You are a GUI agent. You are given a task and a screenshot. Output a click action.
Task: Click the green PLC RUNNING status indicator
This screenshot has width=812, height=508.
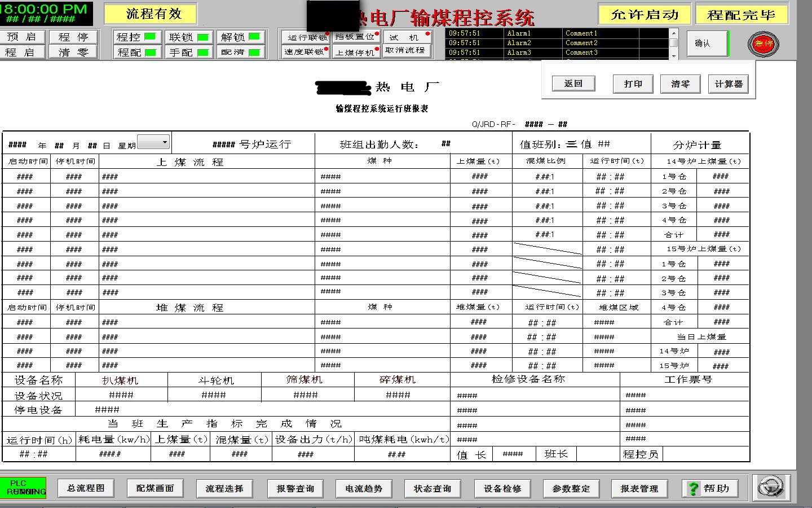24,487
